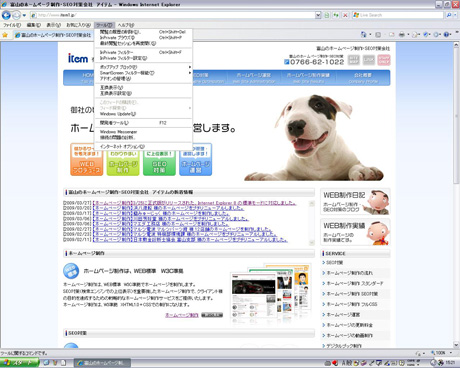The height and width of the screenshot is (368, 460).
Task: Open the ヘルプ menu
Action: pyautogui.click(x=126, y=25)
